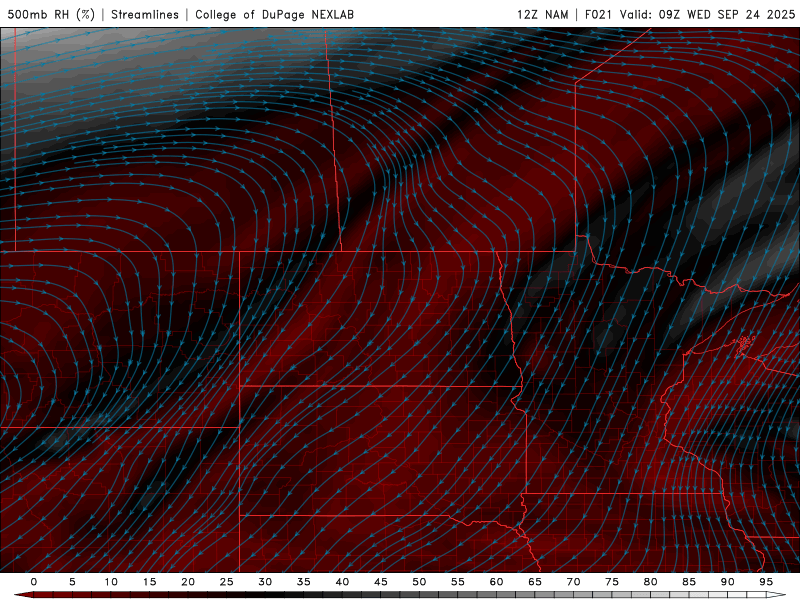This screenshot has width=800, height=600.
Task: Click the colorbar label '55'
Action: click(x=458, y=582)
